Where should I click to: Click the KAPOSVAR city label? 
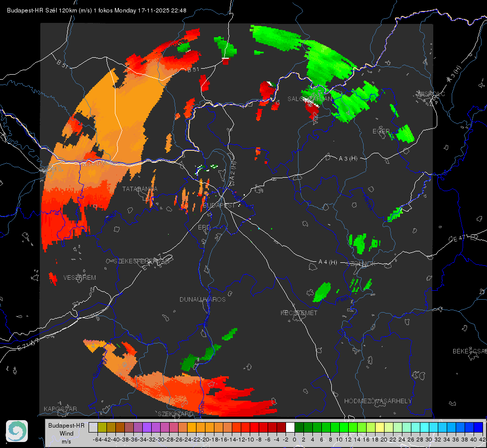pyautogui.click(x=60, y=409)
